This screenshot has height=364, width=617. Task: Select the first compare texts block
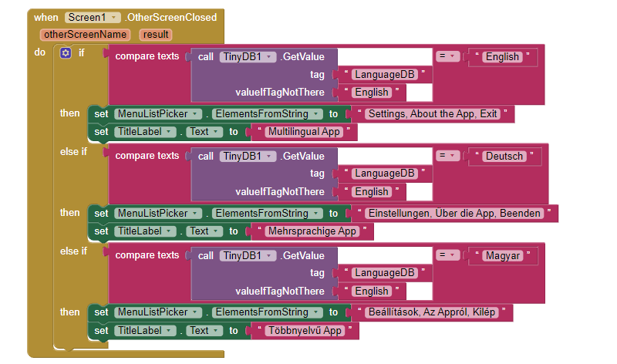pos(147,56)
